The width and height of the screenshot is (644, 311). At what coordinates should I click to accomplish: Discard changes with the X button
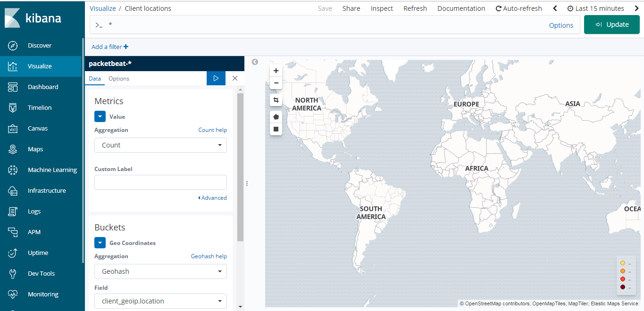pos(235,78)
